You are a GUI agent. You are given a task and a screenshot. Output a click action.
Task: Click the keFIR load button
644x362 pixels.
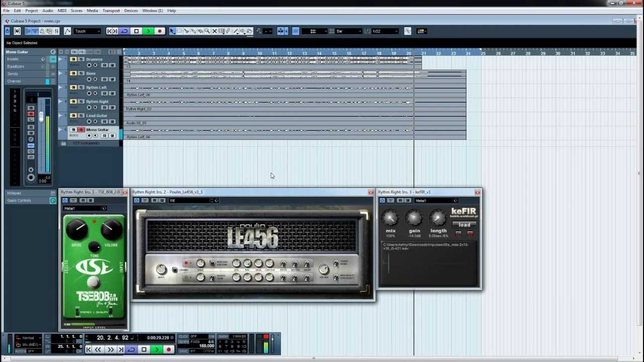pyautogui.click(x=464, y=225)
